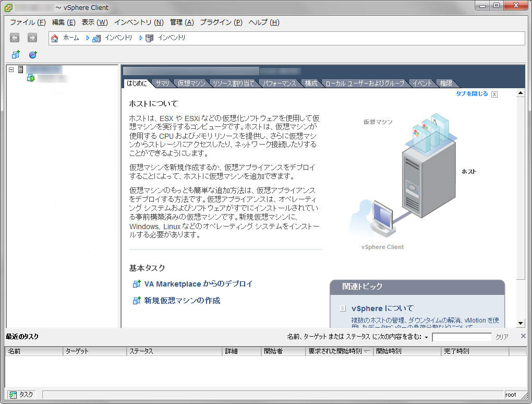
Task: Select the host server icon in tree
Action: click(x=21, y=69)
